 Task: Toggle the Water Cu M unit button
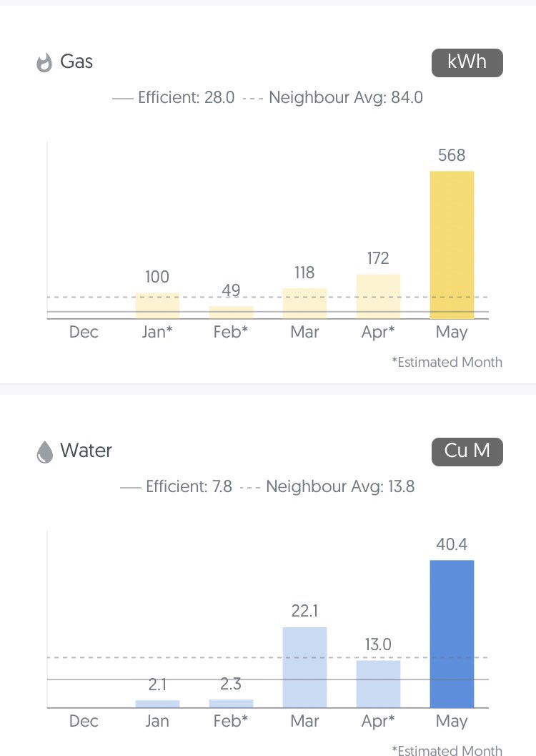(467, 451)
